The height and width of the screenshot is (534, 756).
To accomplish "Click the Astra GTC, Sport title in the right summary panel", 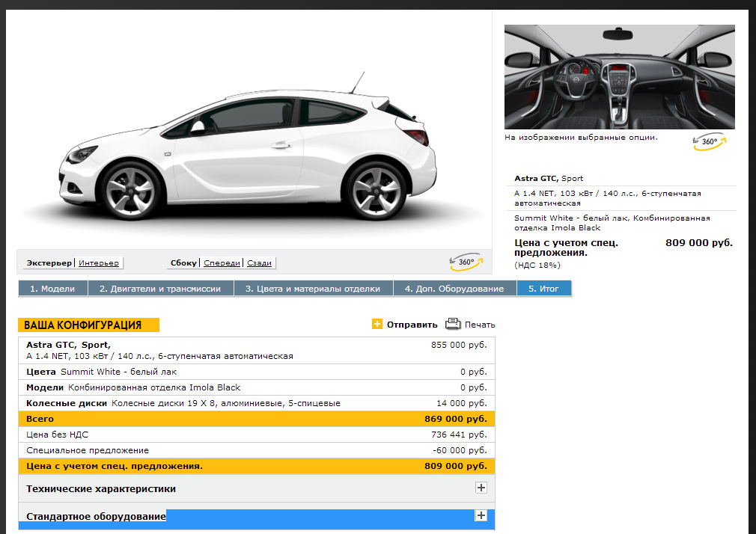I will [549, 178].
